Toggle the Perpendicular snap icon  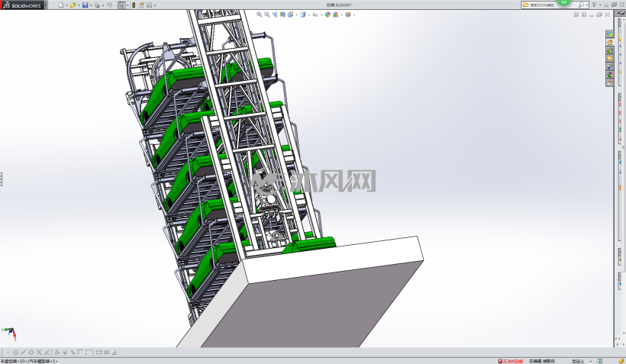point(65,352)
